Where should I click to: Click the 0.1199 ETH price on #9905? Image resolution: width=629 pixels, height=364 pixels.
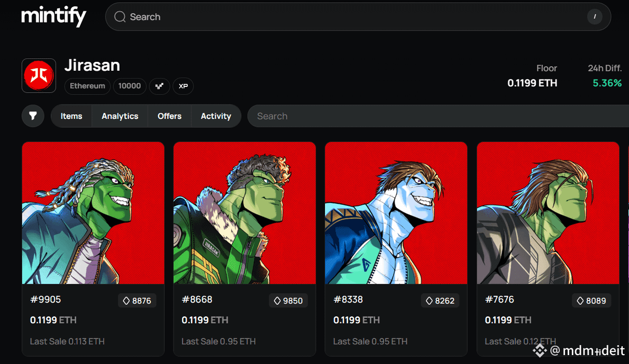(x=53, y=320)
